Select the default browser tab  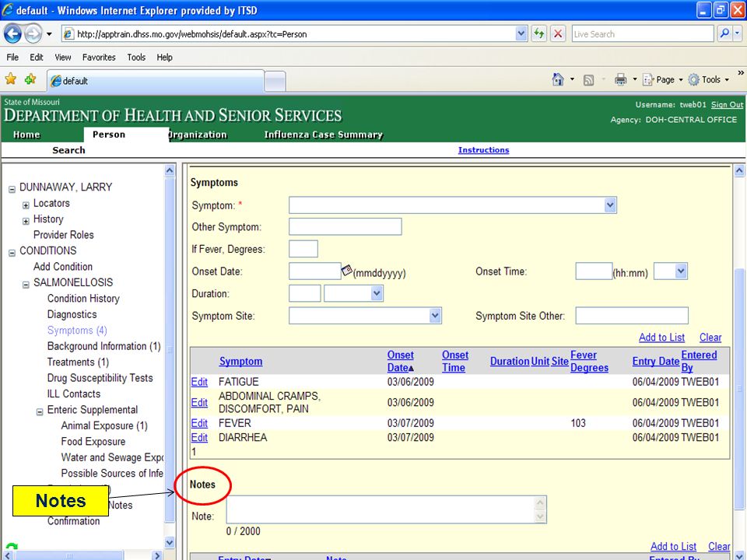tap(156, 80)
